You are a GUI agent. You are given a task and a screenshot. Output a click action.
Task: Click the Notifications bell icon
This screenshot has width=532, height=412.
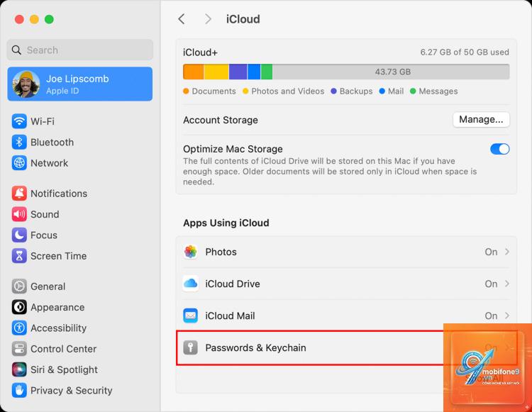click(x=19, y=194)
